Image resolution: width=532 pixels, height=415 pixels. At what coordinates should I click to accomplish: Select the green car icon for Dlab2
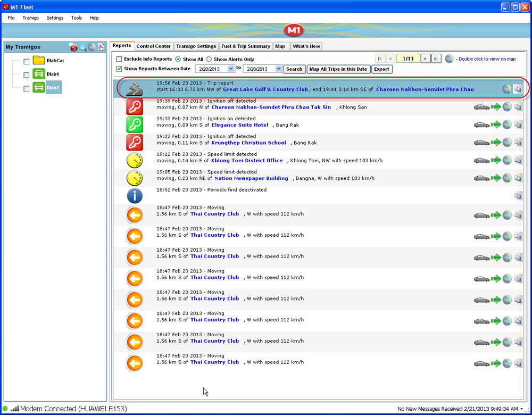(x=39, y=88)
